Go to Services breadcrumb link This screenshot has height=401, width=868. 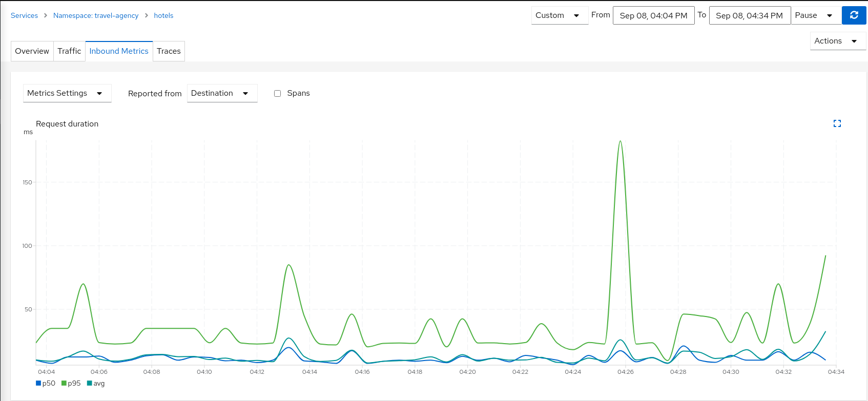[x=24, y=15]
